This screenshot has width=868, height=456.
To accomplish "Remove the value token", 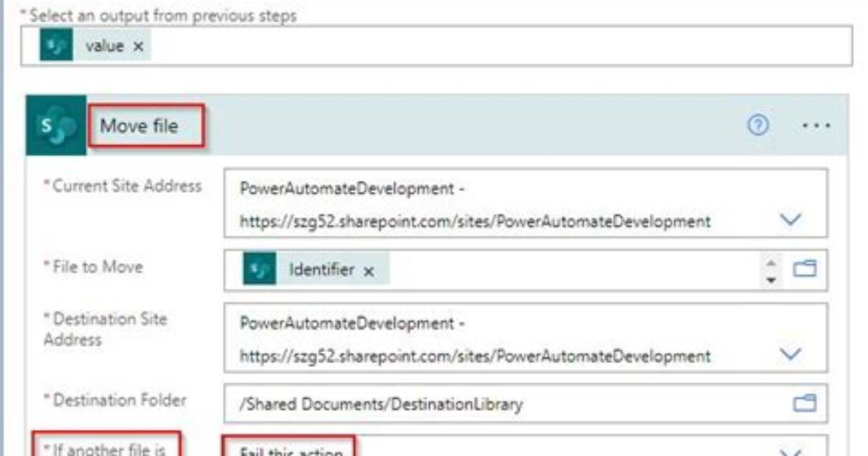I will [x=139, y=46].
